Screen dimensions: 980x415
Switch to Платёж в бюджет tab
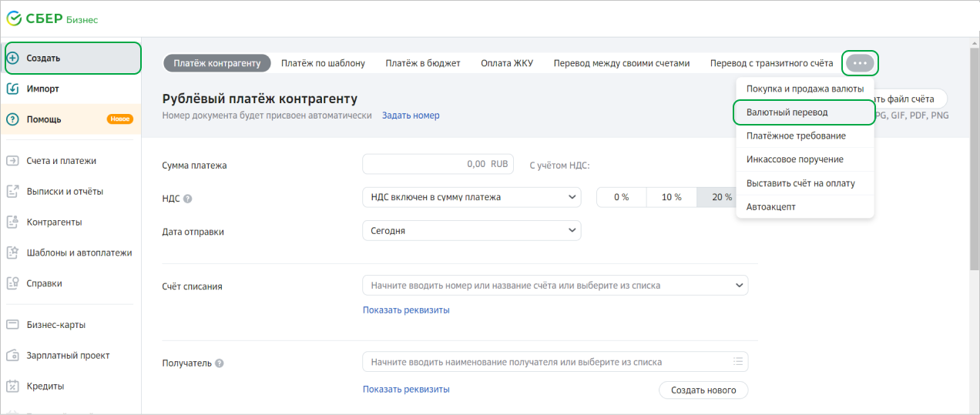423,63
